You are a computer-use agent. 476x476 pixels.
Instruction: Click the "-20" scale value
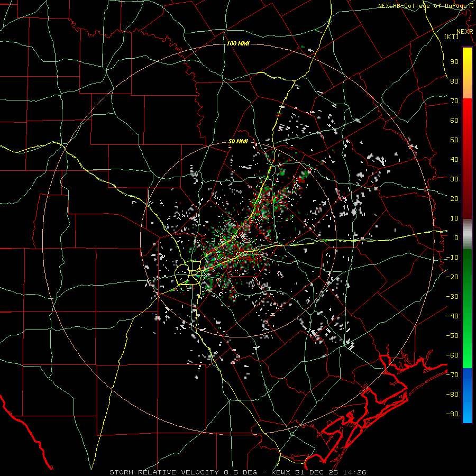tap(452, 277)
